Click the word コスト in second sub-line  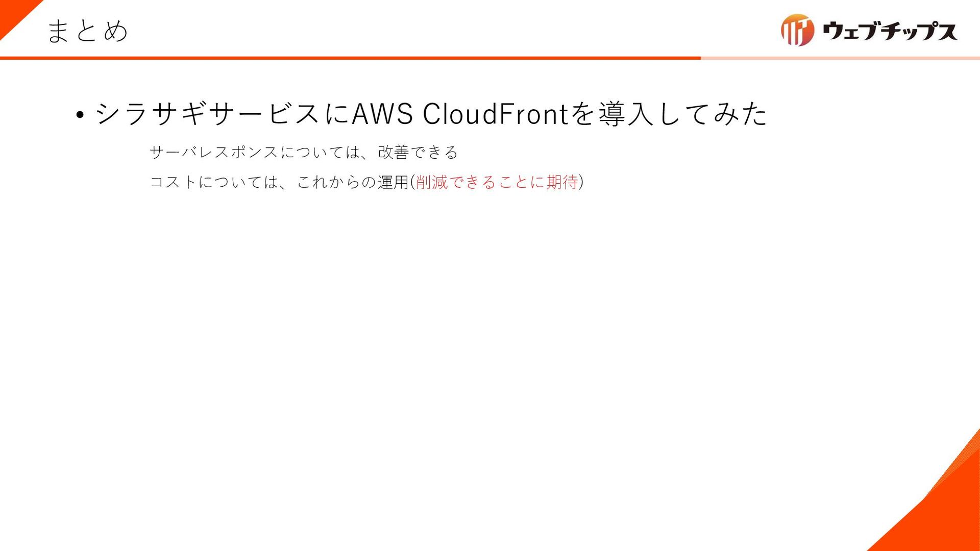pos(174,182)
